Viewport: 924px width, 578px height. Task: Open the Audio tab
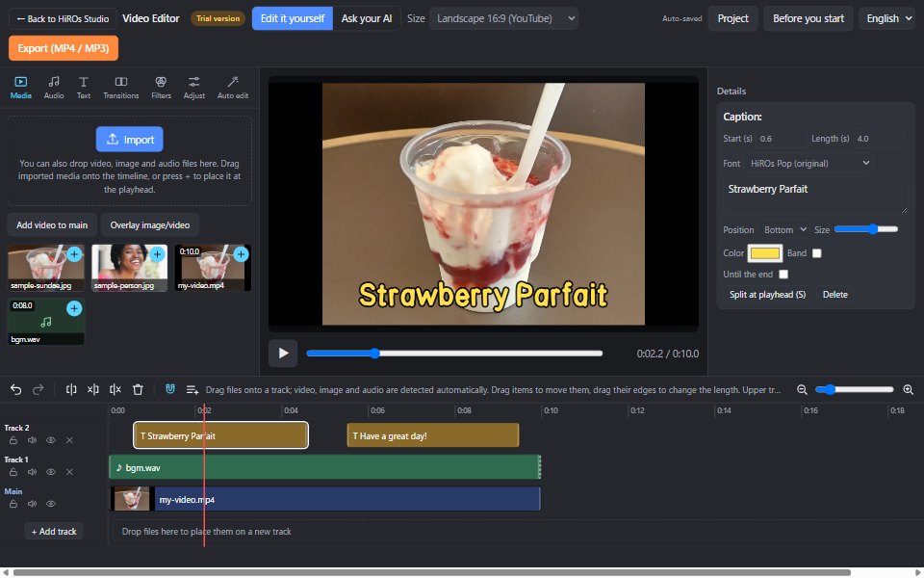pos(54,88)
